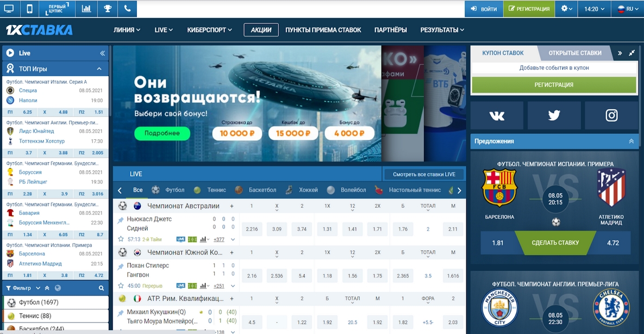Open the LIVE dropdown in main navigation

[x=164, y=30]
